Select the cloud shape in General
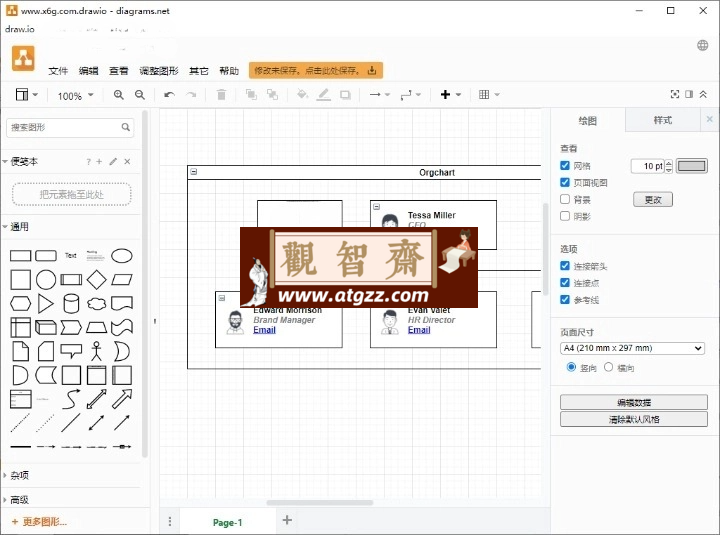The width and height of the screenshot is (720, 535). pyautogui.click(x=96, y=304)
